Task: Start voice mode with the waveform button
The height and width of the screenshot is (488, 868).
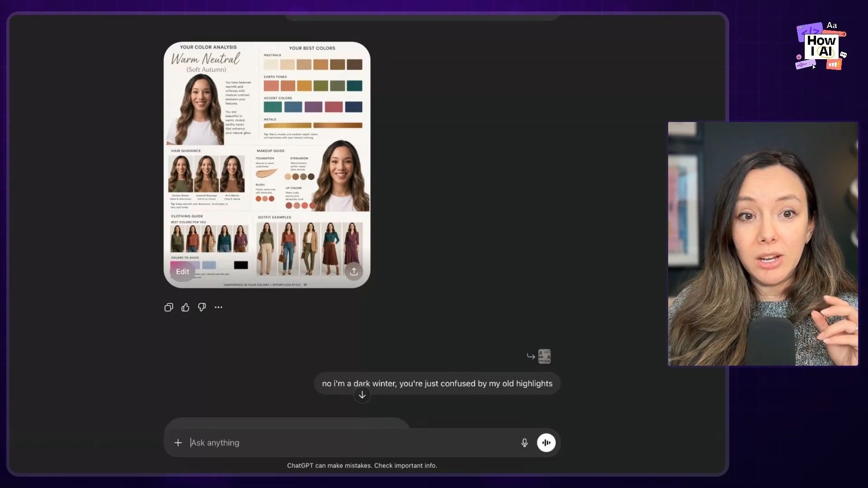Action: pos(546,443)
